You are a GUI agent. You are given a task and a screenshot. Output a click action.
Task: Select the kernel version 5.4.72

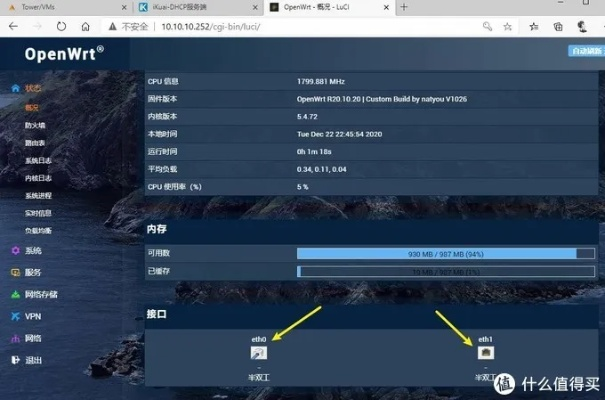pyautogui.click(x=307, y=116)
